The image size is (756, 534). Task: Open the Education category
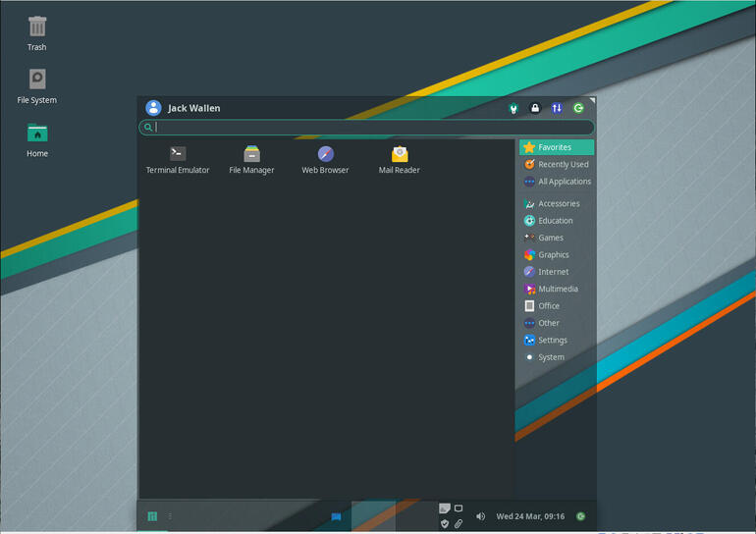557,220
